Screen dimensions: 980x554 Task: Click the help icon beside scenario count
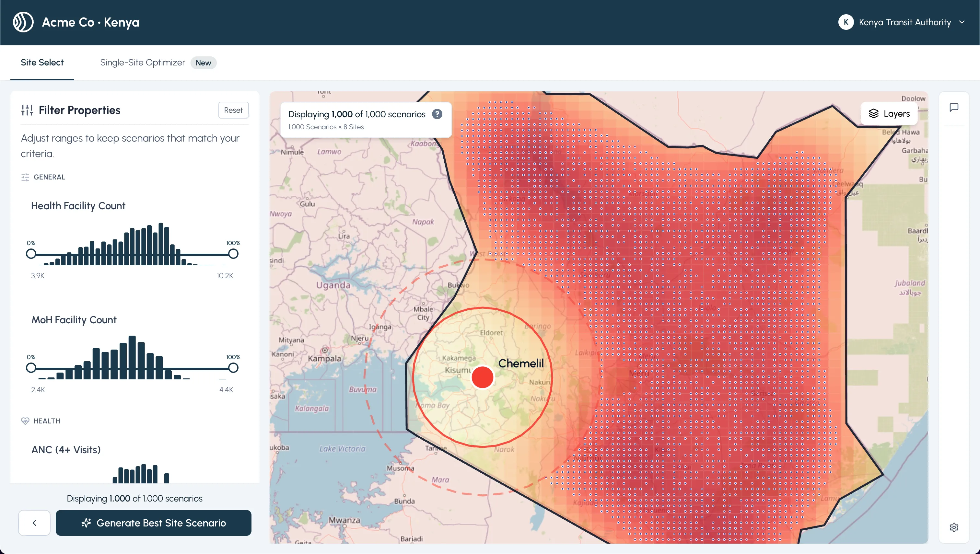click(x=437, y=114)
